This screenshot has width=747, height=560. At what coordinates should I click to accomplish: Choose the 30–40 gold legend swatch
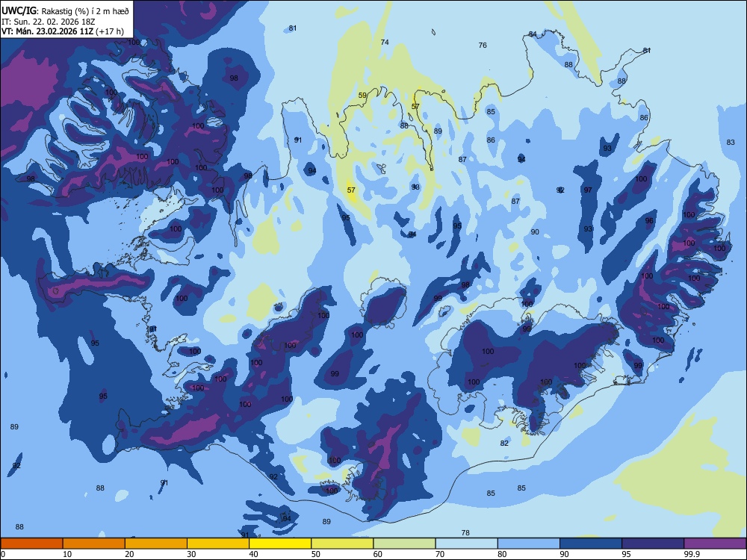pyautogui.click(x=218, y=544)
